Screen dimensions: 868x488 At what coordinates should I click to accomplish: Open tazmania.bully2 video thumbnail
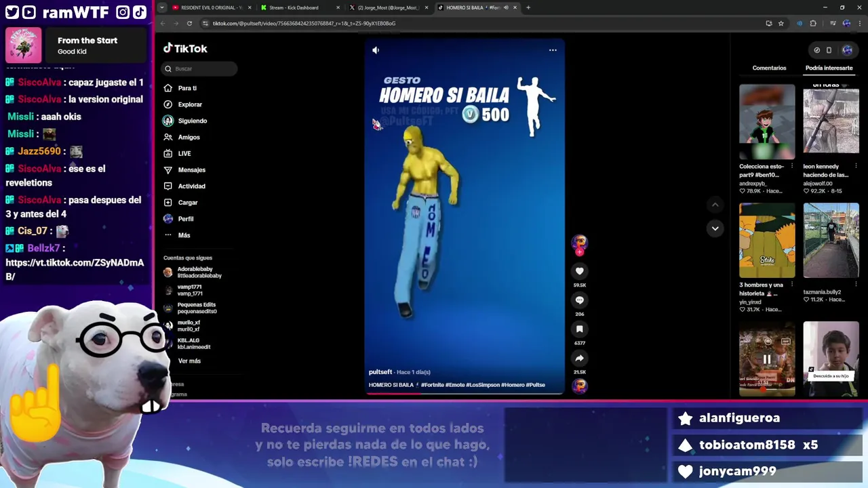[x=831, y=241]
